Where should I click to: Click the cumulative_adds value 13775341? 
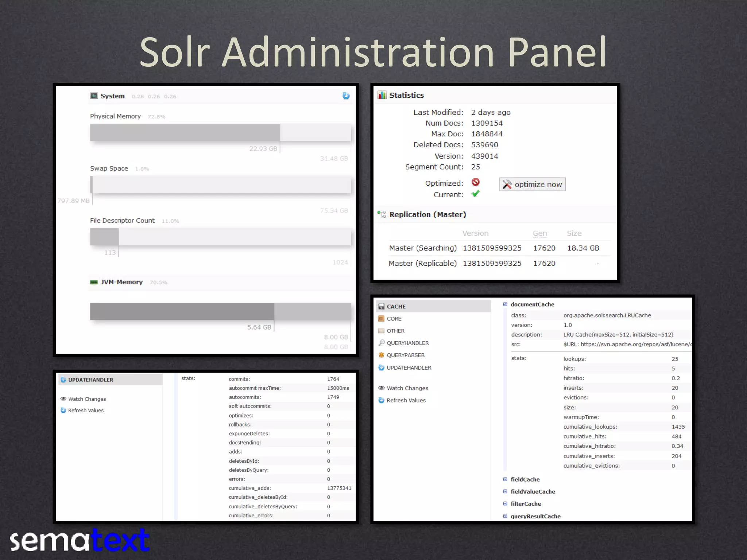click(339, 488)
